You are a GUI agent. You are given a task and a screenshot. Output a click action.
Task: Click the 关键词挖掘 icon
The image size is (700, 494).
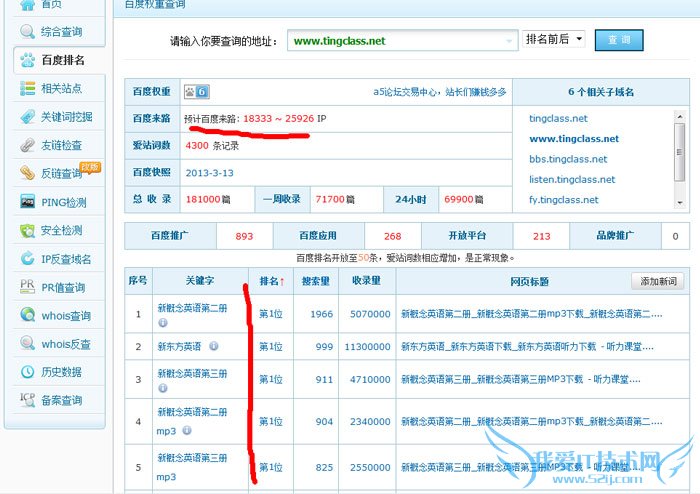click(x=27, y=117)
